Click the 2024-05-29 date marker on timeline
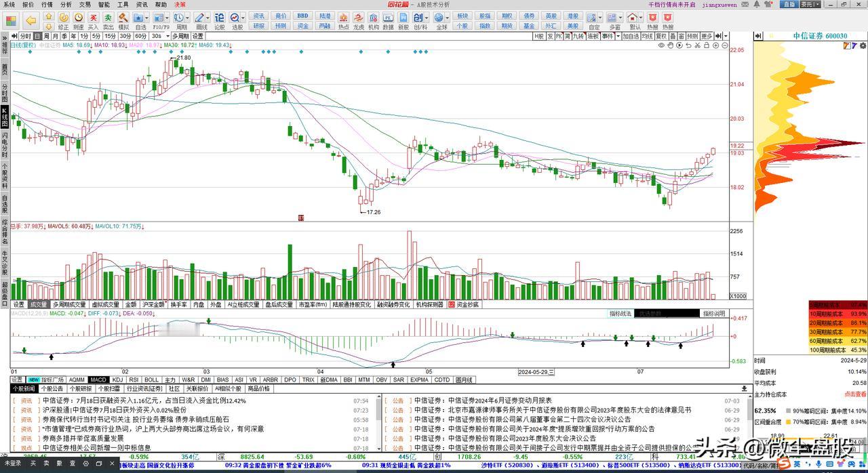The height and width of the screenshot is (473, 868). 536,372
